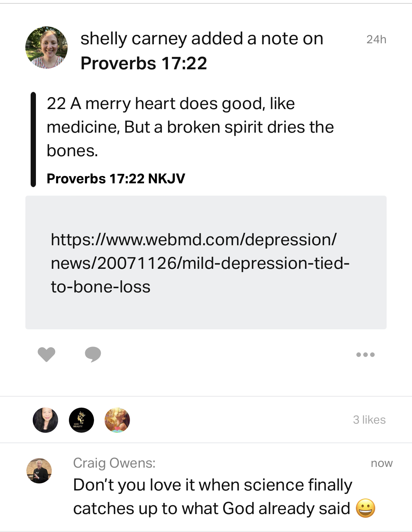View the first liker's dark-haired avatar
Screen dimensions: 412x532
pyautogui.click(x=45, y=420)
